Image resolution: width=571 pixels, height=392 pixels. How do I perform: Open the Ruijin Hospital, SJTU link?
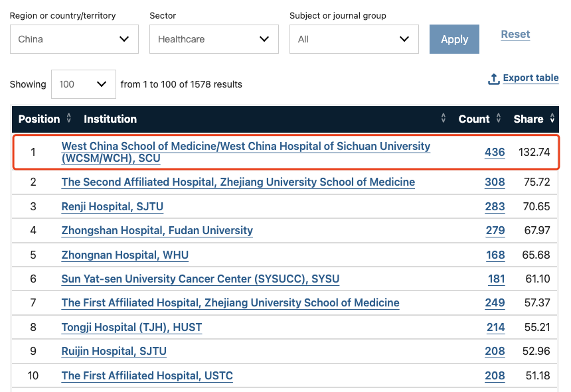(x=114, y=352)
